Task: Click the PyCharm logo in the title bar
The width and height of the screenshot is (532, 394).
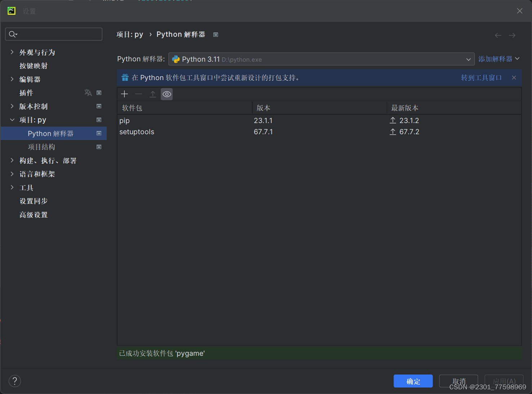Action: [12, 11]
